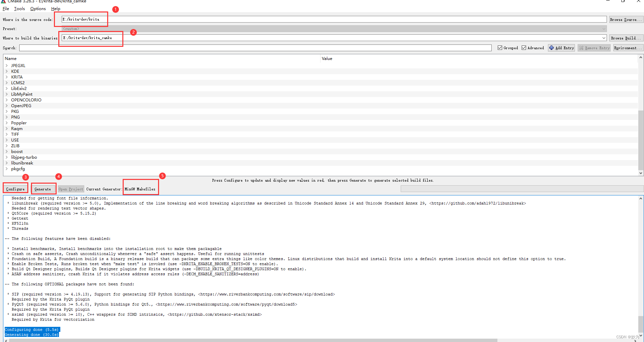The width and height of the screenshot is (644, 342).
Task: Click the cache list scroll-up arrow
Action: (641, 57)
